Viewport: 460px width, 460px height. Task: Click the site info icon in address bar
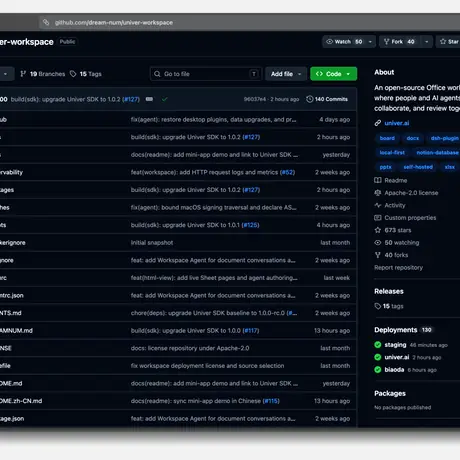coord(46,22)
